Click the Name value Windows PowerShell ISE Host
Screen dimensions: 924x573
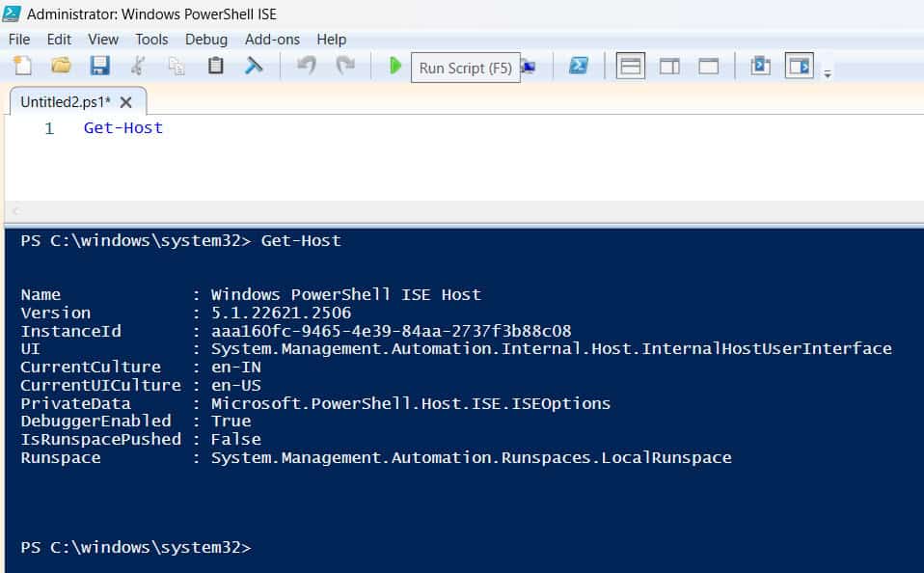[346, 294]
